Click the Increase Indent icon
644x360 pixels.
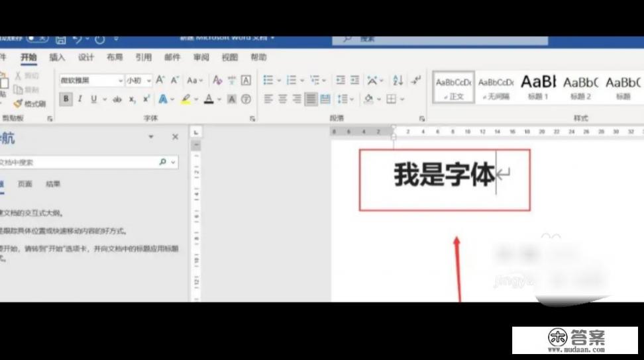[x=355, y=80]
